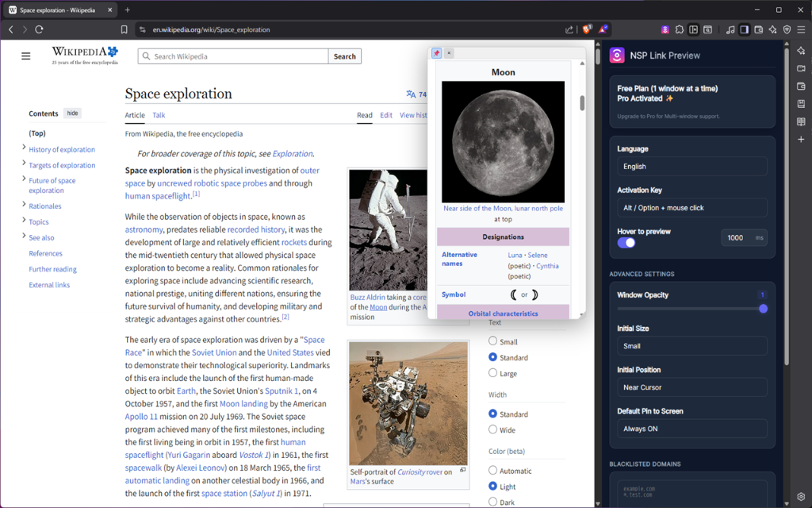Open the Initial Position dropdown

coord(691,387)
